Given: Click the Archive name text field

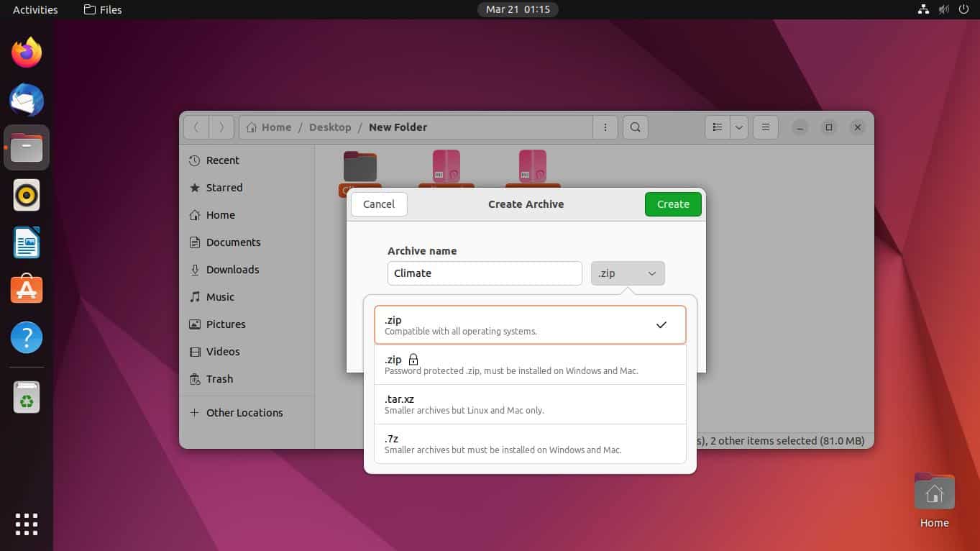Looking at the screenshot, I should coord(485,273).
